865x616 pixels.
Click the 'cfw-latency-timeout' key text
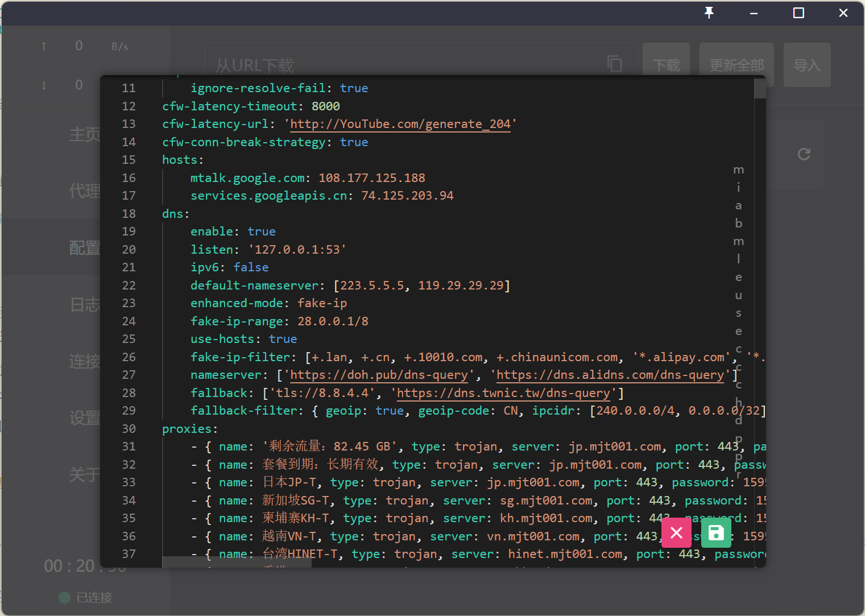click(230, 106)
